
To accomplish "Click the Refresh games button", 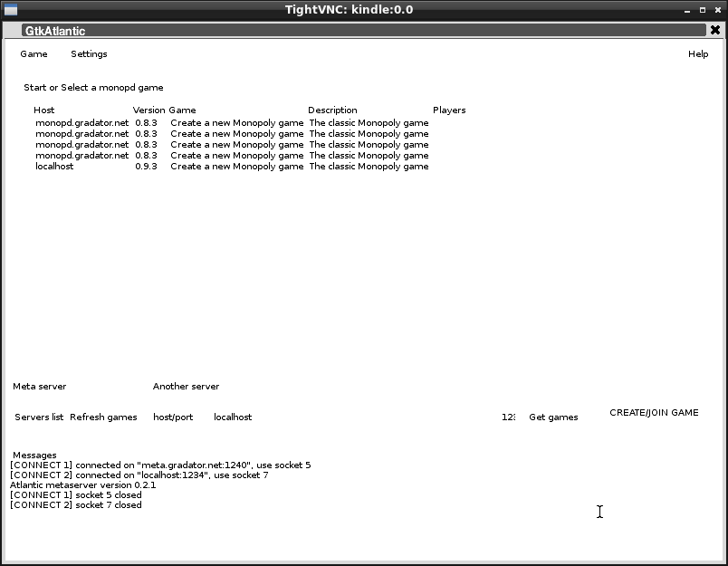I will (x=103, y=417).
